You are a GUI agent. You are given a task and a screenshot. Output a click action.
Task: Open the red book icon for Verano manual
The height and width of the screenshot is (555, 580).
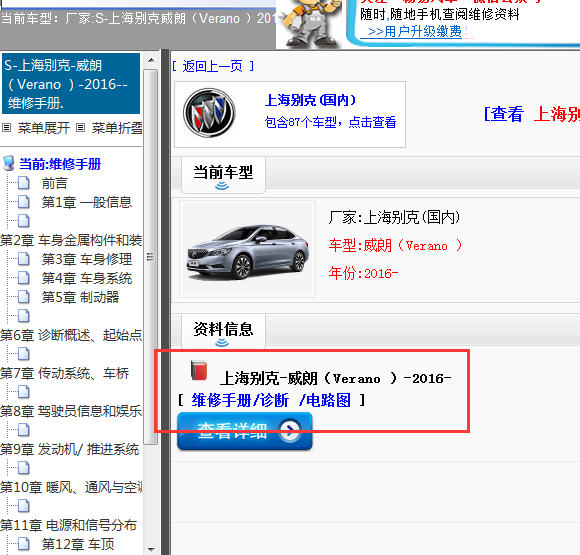point(199,370)
